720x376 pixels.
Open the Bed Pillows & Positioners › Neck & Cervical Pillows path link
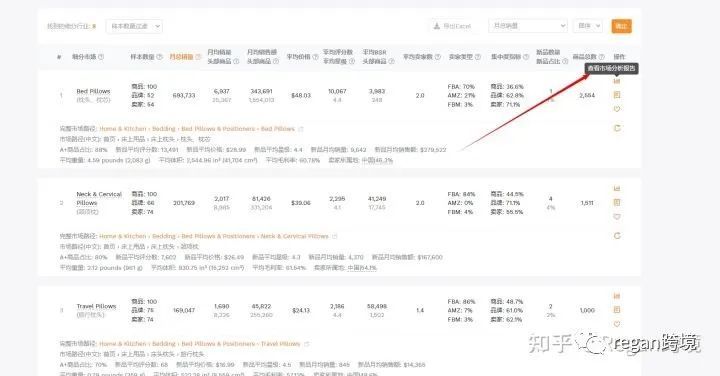255,236
